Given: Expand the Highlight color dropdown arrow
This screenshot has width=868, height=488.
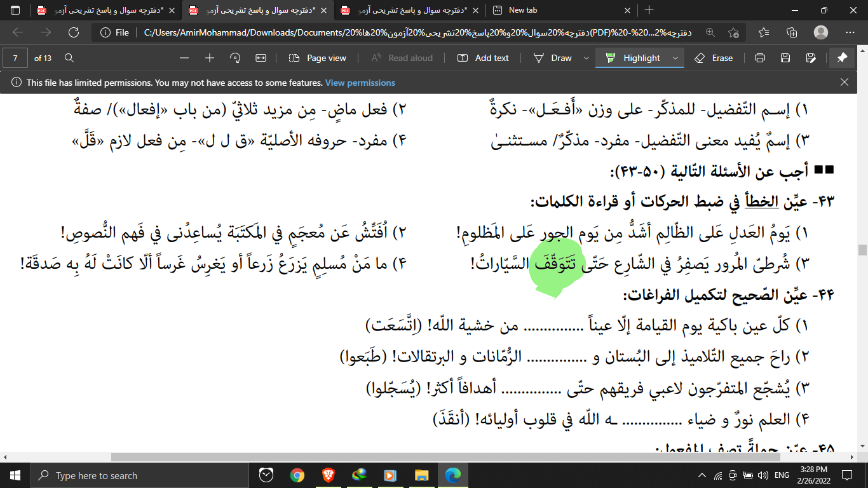Looking at the screenshot, I should click(675, 58).
